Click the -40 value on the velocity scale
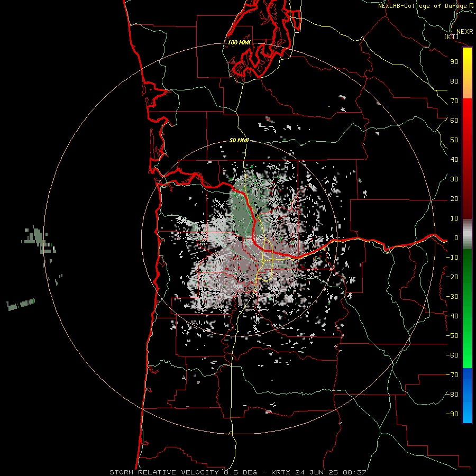This screenshot has height=476, width=476. coord(452,316)
